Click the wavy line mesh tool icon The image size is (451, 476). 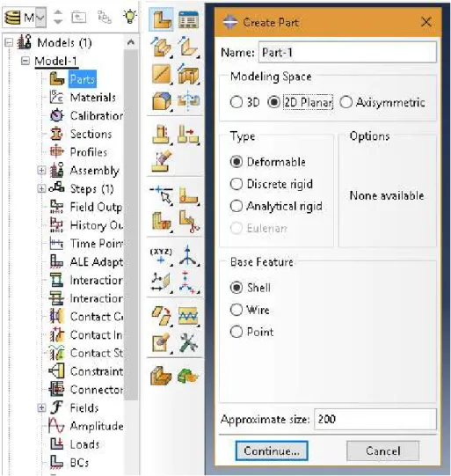(x=188, y=316)
